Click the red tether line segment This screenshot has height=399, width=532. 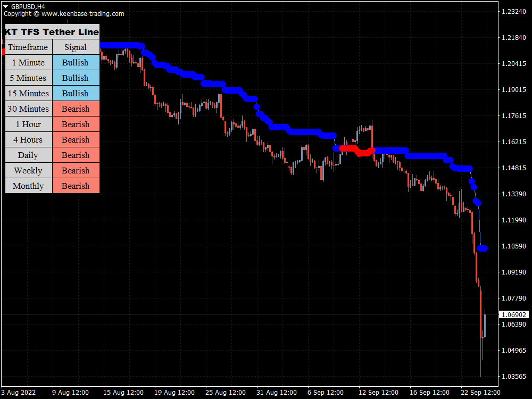tap(357, 151)
